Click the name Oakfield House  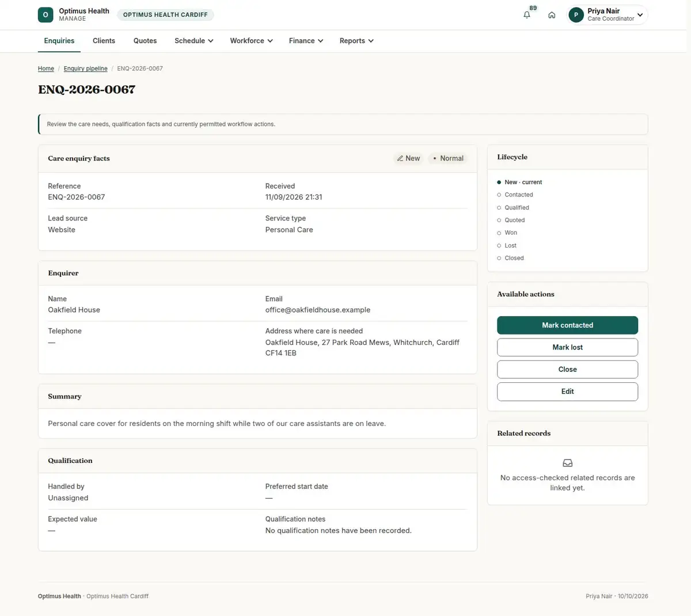point(74,310)
